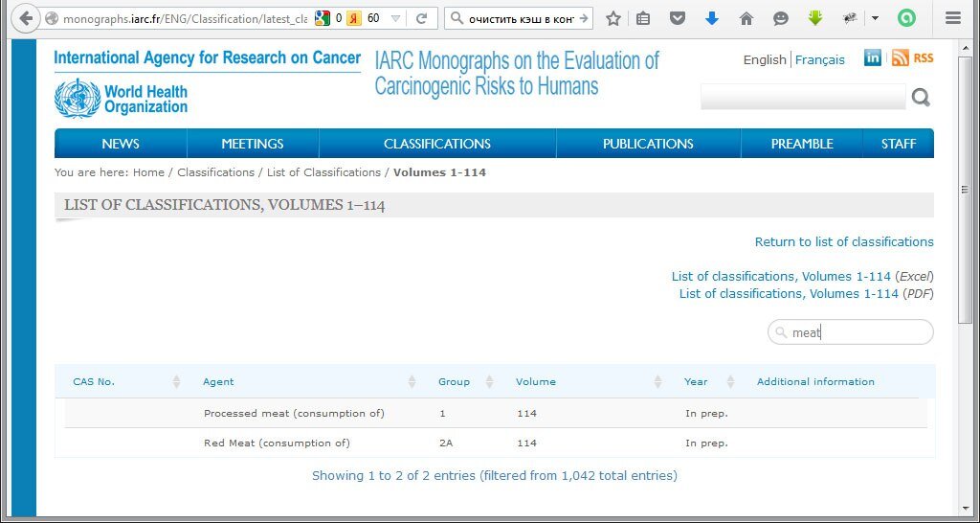
Task: Bookmark this page with the star icon
Action: (613, 19)
